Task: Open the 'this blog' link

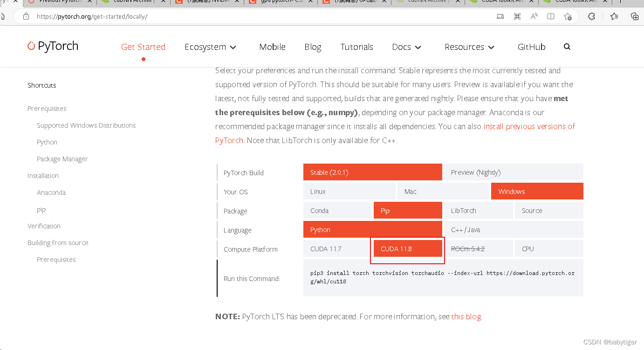Action: (466, 316)
